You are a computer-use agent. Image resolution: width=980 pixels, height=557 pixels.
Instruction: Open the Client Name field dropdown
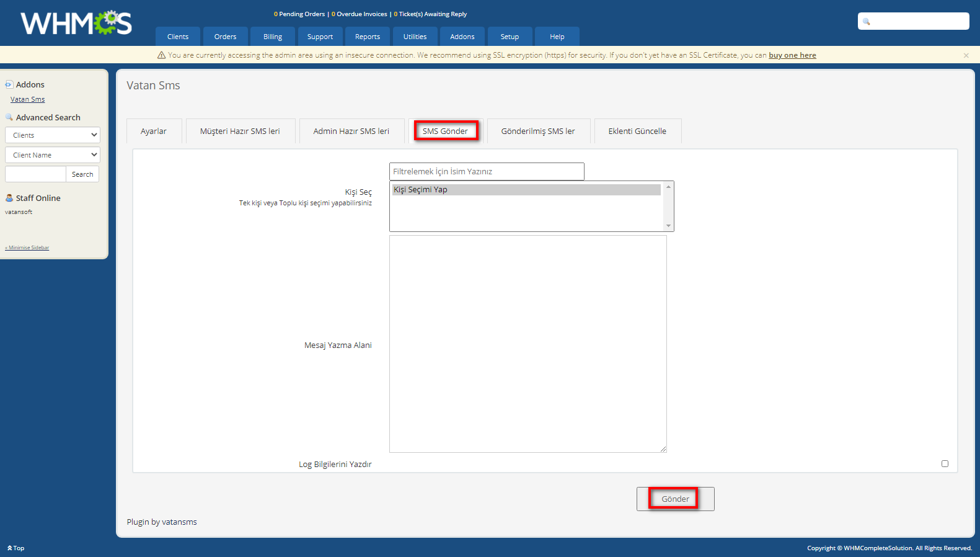click(53, 155)
